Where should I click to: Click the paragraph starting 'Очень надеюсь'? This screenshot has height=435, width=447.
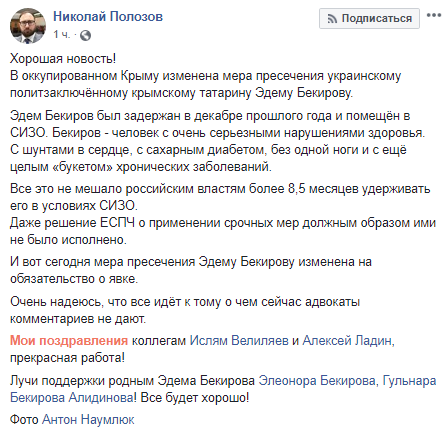[x=185, y=310]
